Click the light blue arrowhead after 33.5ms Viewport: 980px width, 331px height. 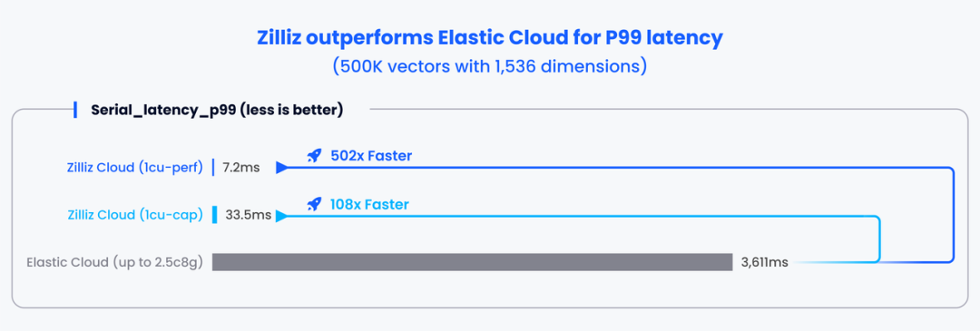[x=282, y=216]
